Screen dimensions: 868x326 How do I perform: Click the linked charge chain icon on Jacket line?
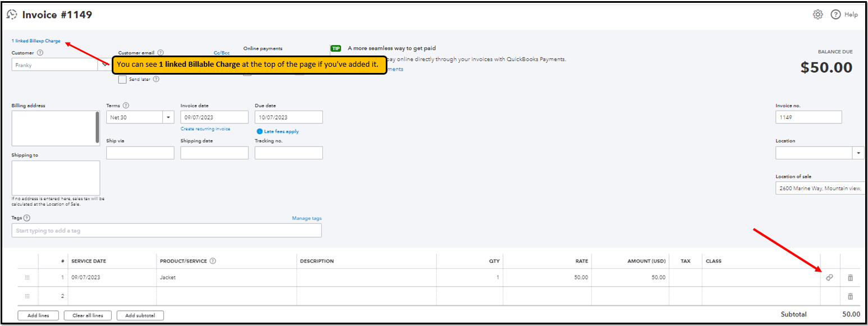[x=829, y=277]
